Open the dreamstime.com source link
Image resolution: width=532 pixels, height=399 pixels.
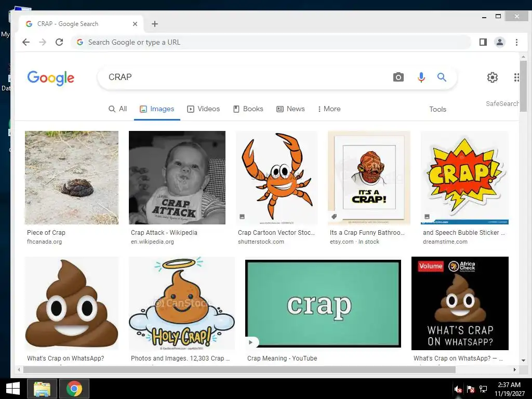point(445,242)
